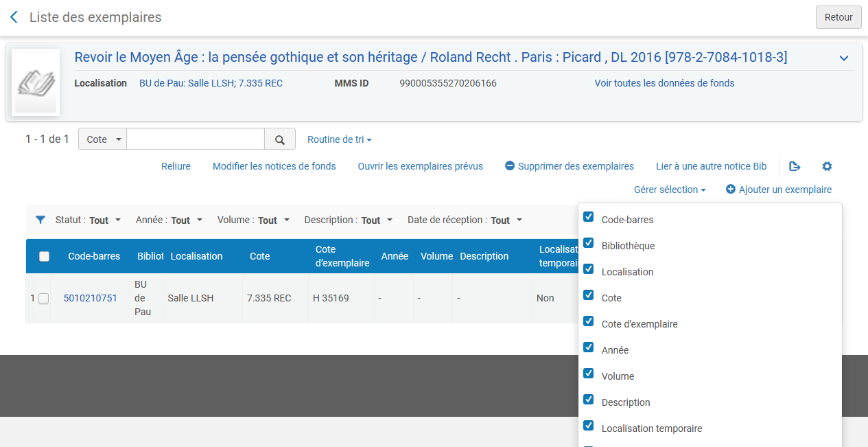Click Ajouter un exemplaire
The width and height of the screenshot is (868, 447).
click(x=778, y=190)
